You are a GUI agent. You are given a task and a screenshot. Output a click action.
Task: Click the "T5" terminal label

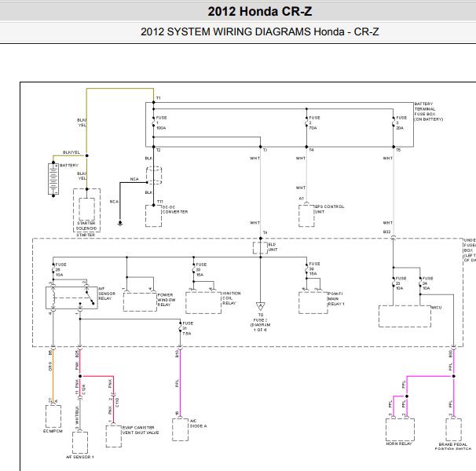(398, 150)
